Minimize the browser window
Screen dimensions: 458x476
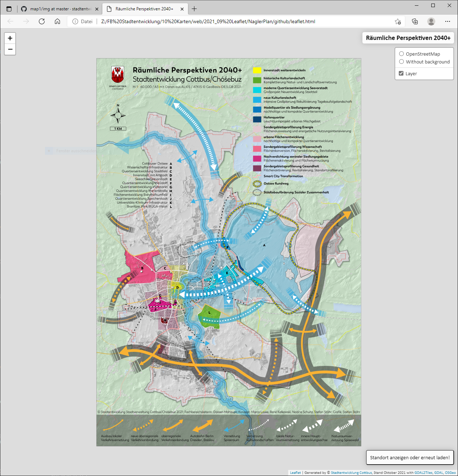(x=417, y=5)
